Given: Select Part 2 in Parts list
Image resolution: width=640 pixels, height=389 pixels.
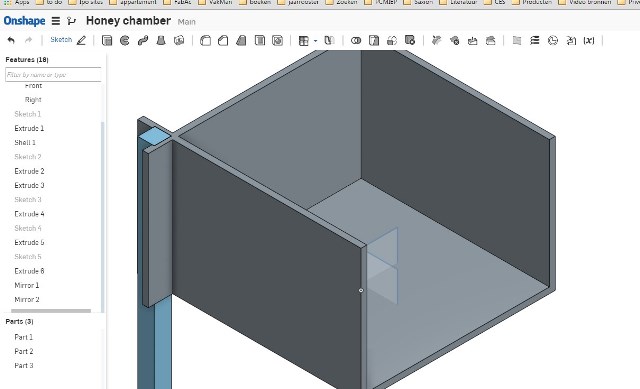Looking at the screenshot, I should pos(24,351).
